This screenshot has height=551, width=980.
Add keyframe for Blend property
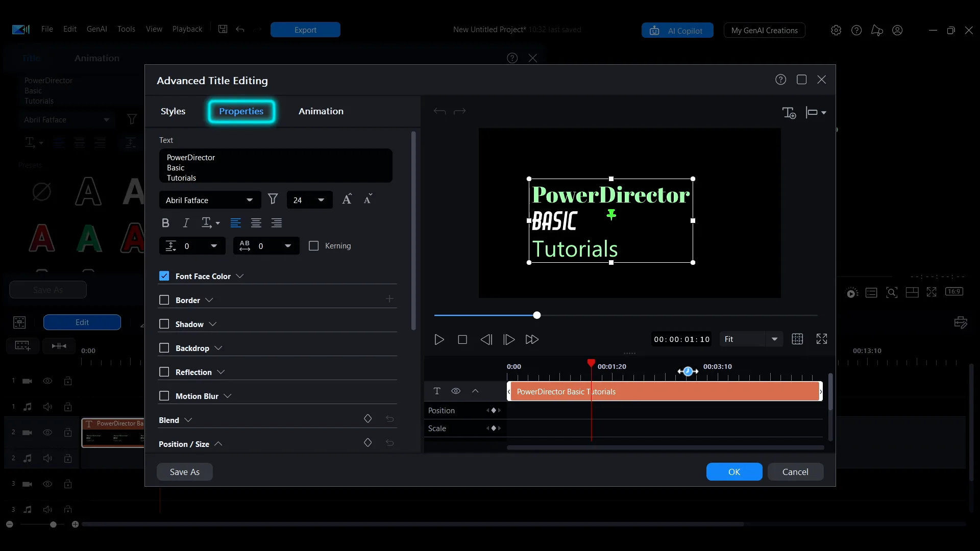point(367,419)
